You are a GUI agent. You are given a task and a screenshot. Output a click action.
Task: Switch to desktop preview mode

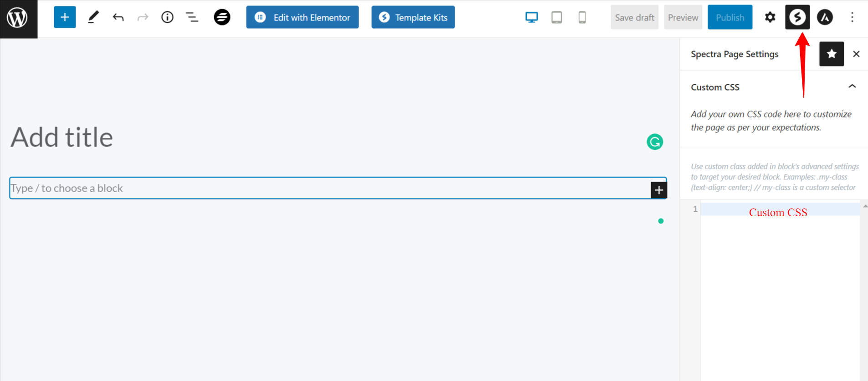point(531,17)
